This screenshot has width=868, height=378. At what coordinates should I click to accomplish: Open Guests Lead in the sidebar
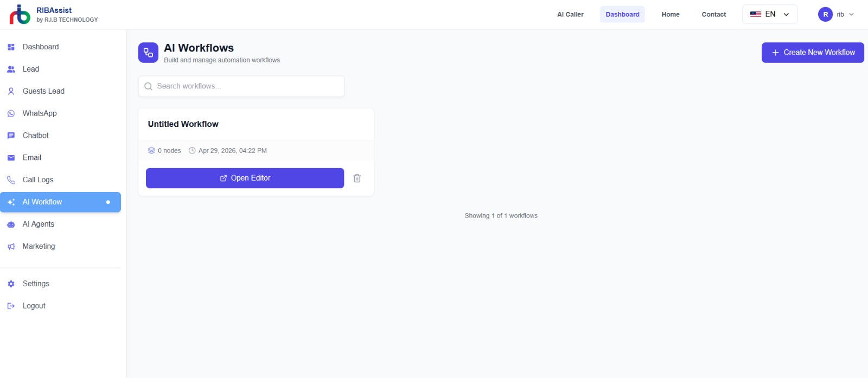(60, 92)
